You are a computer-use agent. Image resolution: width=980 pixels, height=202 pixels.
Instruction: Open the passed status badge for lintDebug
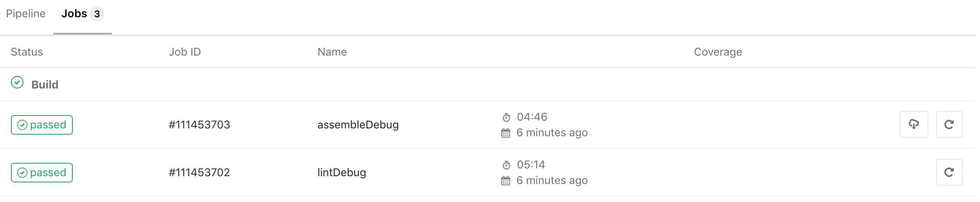(x=42, y=173)
